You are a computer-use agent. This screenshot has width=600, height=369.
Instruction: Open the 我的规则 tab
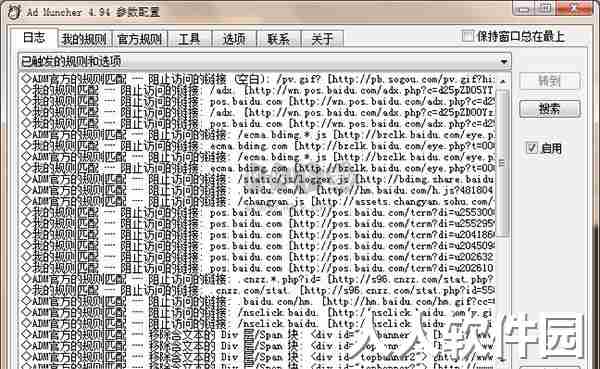point(85,39)
